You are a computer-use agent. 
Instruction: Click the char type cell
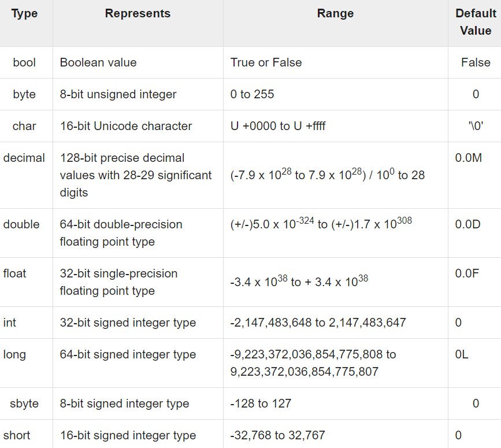click(x=24, y=126)
